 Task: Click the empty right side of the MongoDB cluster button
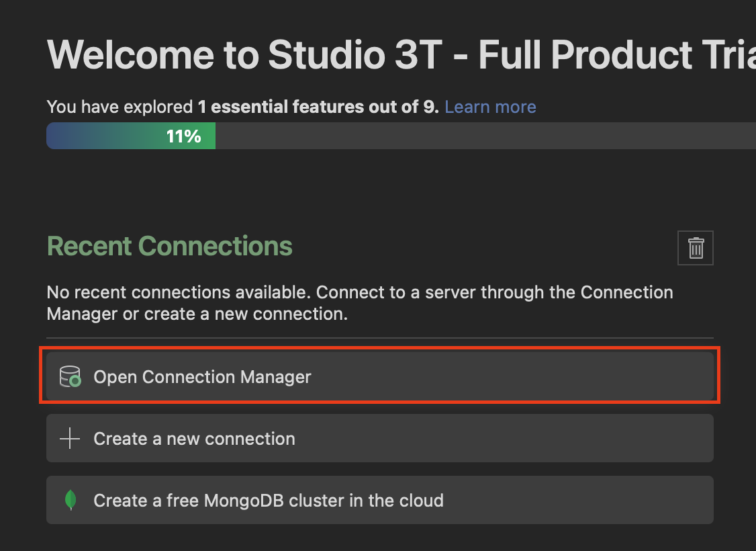(604, 501)
